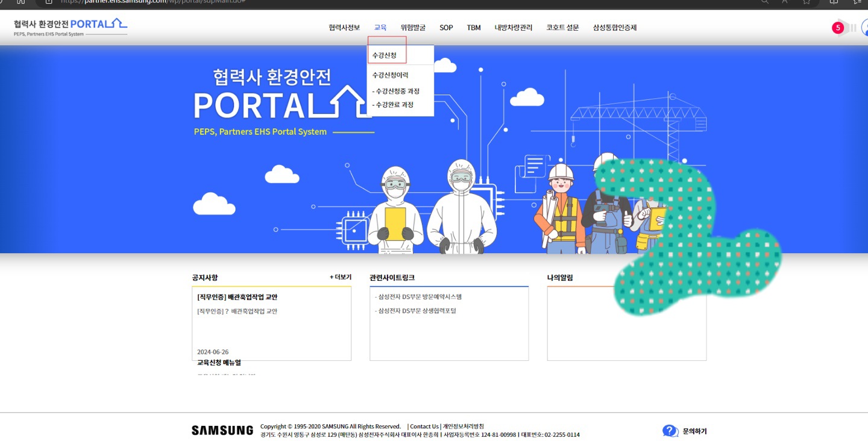Image resolution: width=868 pixels, height=441 pixels.
Task: Open the 개인정보처리방침 footer link
Action: [x=464, y=427]
